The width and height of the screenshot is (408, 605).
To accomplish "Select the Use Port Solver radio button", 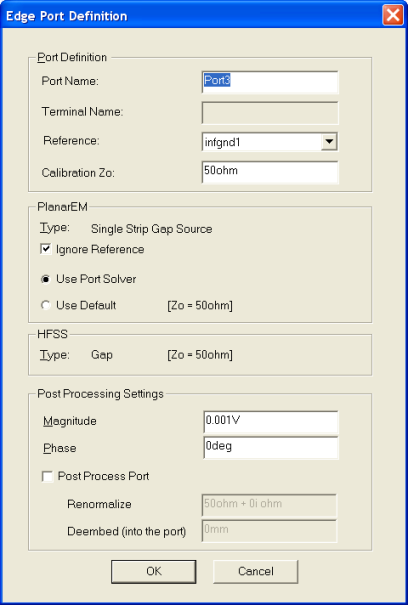I will click(46, 279).
